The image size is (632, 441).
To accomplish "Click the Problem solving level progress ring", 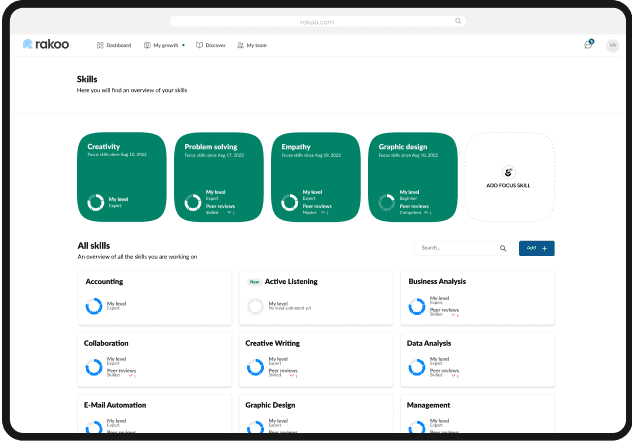I will click(193, 202).
